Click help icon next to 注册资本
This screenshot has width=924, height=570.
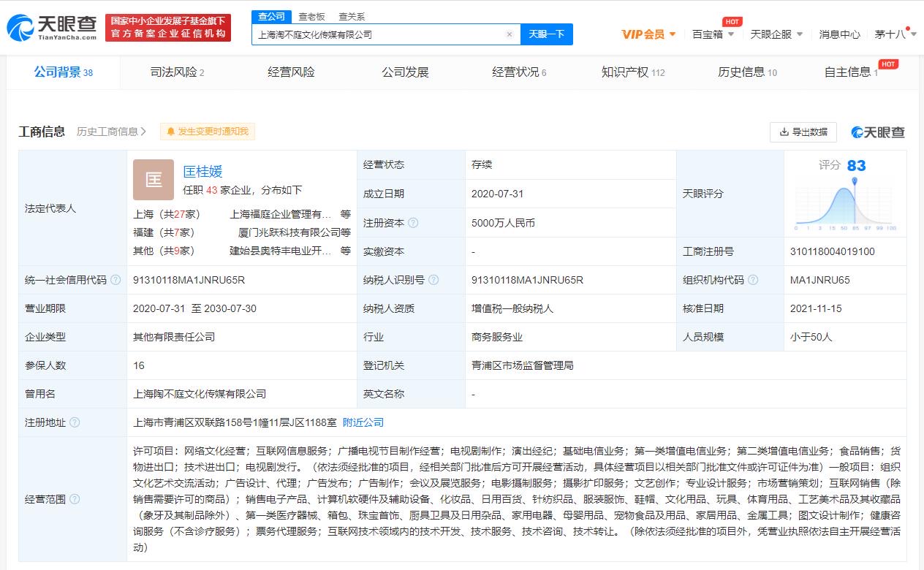414,223
